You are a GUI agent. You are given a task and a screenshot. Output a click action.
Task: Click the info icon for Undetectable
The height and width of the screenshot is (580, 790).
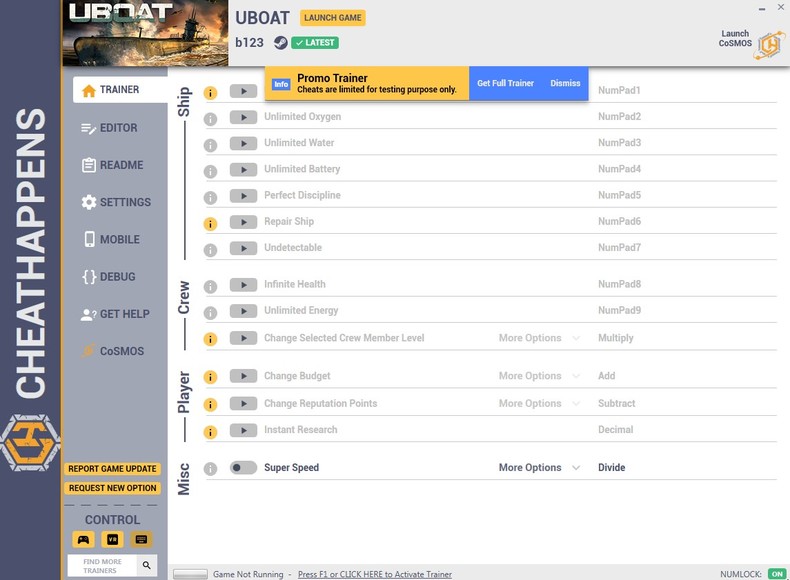point(210,250)
